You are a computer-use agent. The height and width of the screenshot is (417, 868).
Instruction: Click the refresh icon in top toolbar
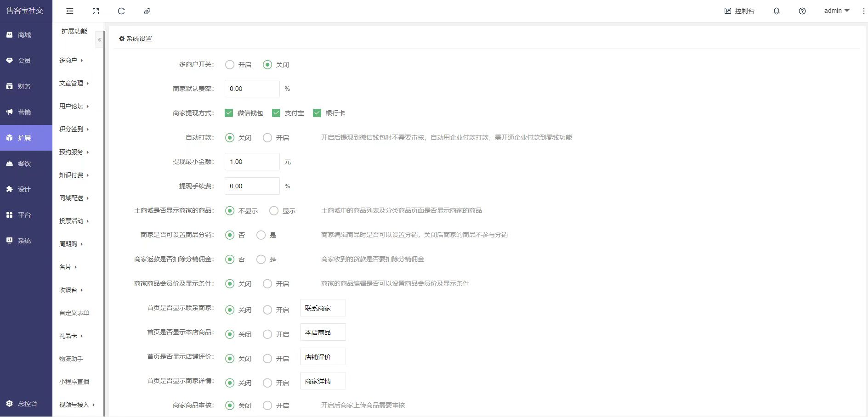click(121, 11)
